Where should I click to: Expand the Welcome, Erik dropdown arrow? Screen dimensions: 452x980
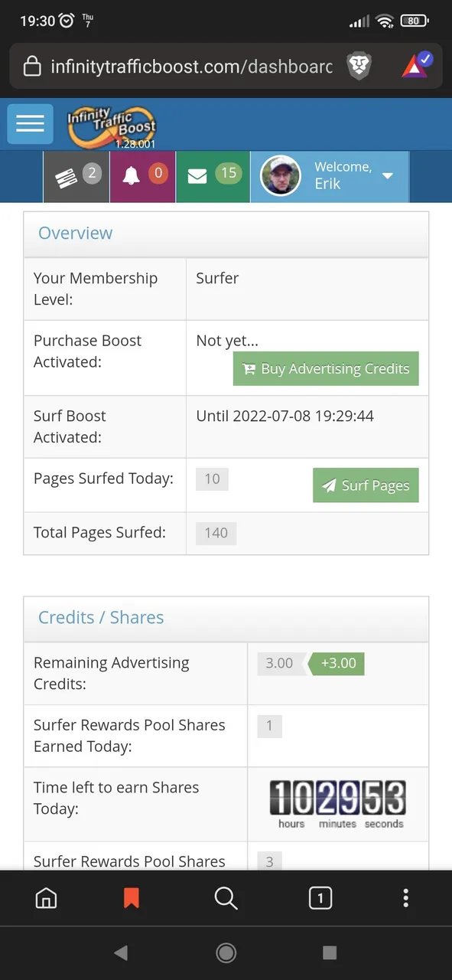[x=388, y=176]
